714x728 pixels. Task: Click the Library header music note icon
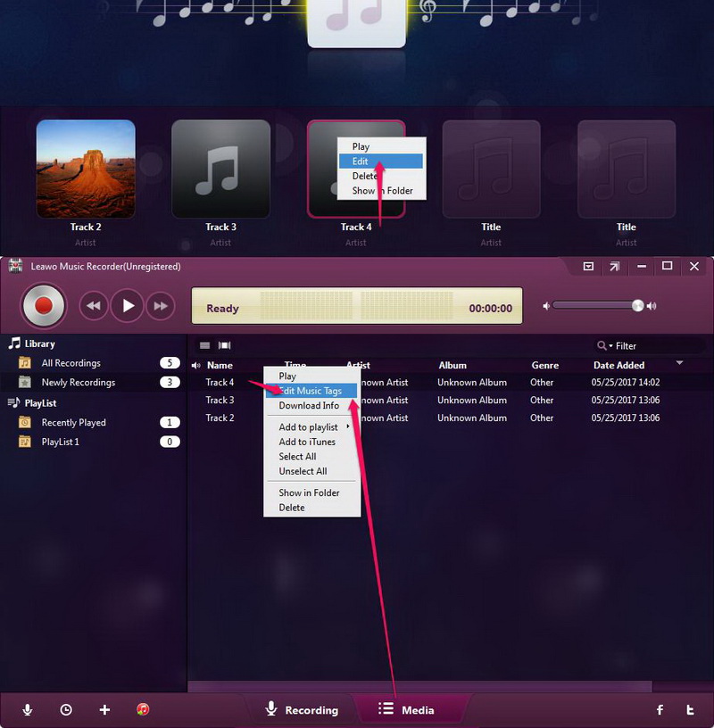tap(14, 343)
